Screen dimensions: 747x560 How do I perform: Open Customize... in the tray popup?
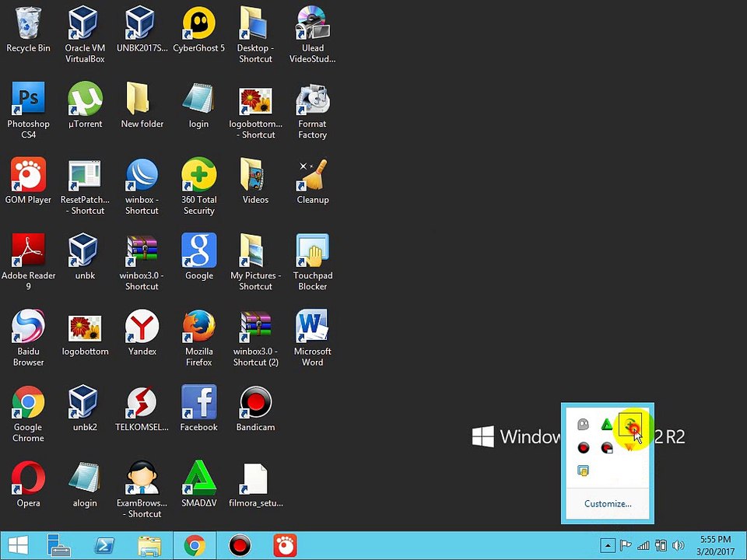tap(608, 504)
